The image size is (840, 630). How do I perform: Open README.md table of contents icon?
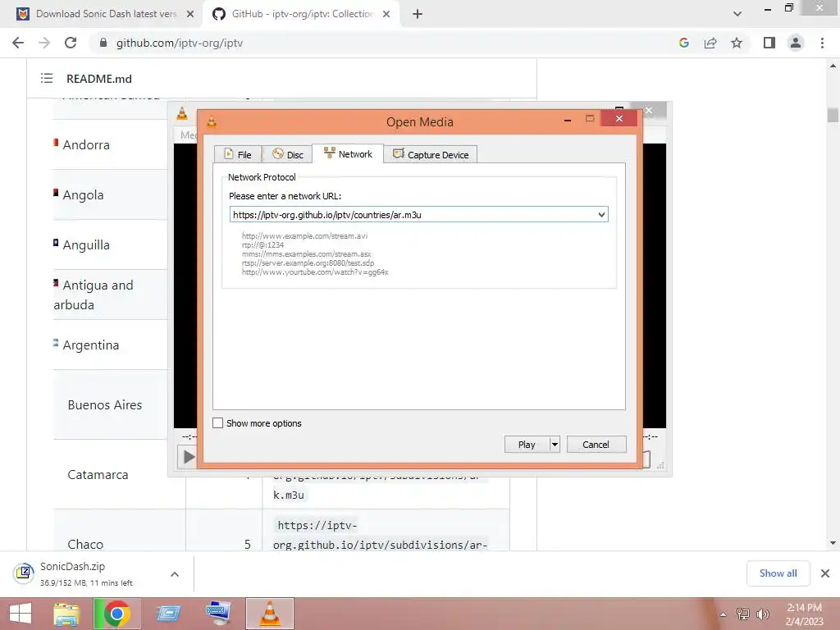(47, 78)
